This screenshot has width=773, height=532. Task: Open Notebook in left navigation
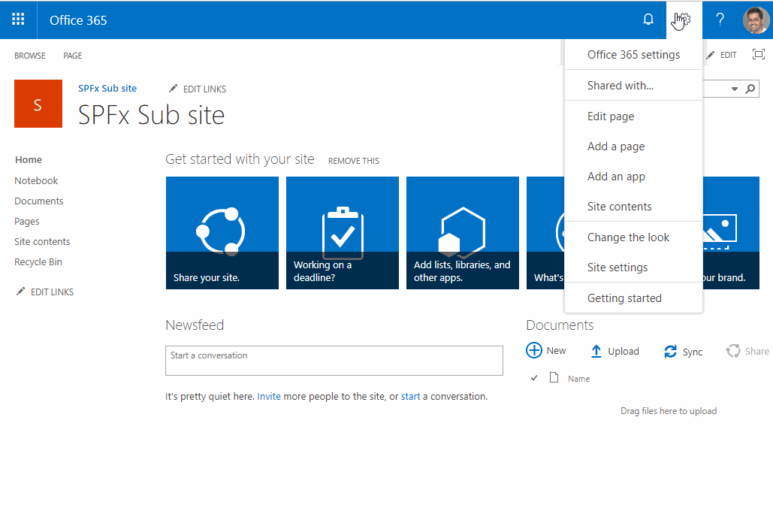(x=36, y=180)
